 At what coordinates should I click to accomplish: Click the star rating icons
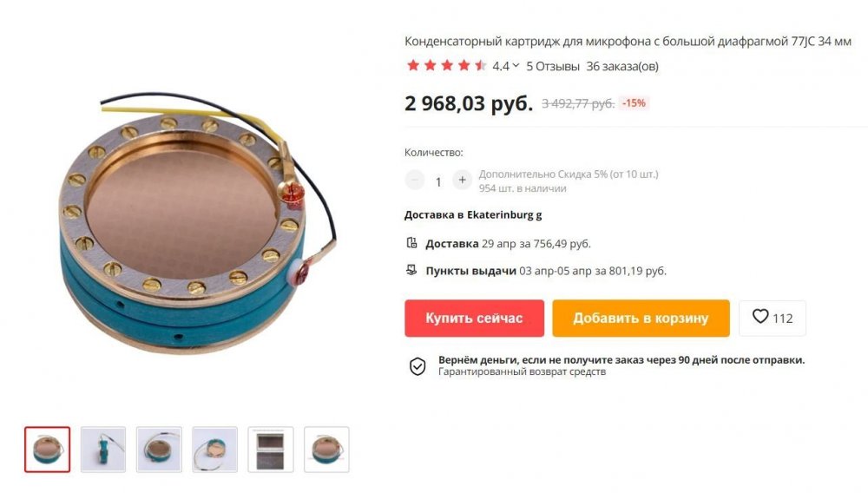point(446,66)
